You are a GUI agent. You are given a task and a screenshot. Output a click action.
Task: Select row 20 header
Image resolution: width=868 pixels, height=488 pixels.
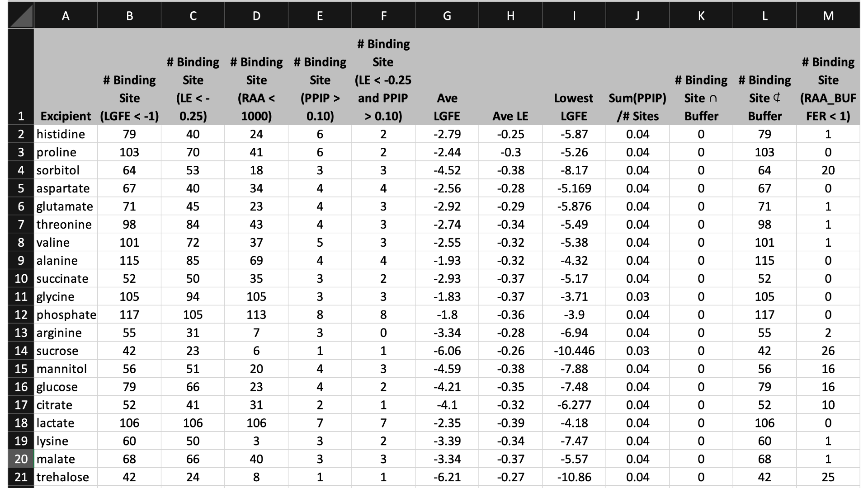pyautogui.click(x=21, y=459)
